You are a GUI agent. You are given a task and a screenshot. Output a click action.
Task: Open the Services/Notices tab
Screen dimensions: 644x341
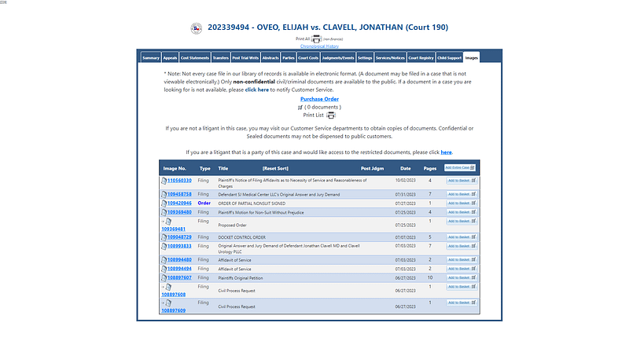point(390,58)
